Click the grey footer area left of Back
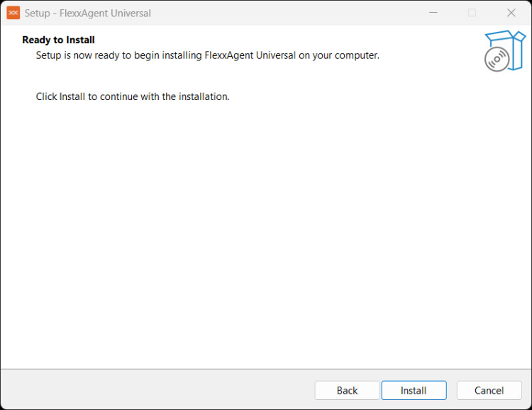The height and width of the screenshot is (410, 532). (x=156, y=390)
